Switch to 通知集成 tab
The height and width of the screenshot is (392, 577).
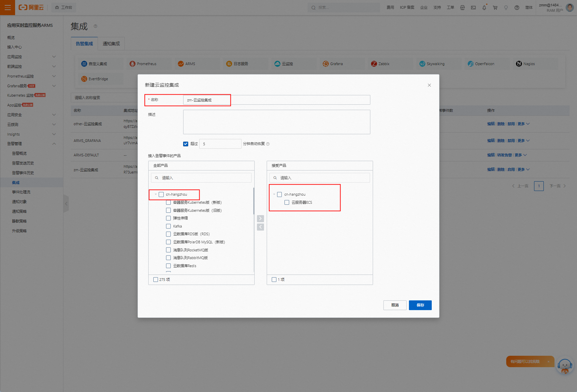point(111,44)
